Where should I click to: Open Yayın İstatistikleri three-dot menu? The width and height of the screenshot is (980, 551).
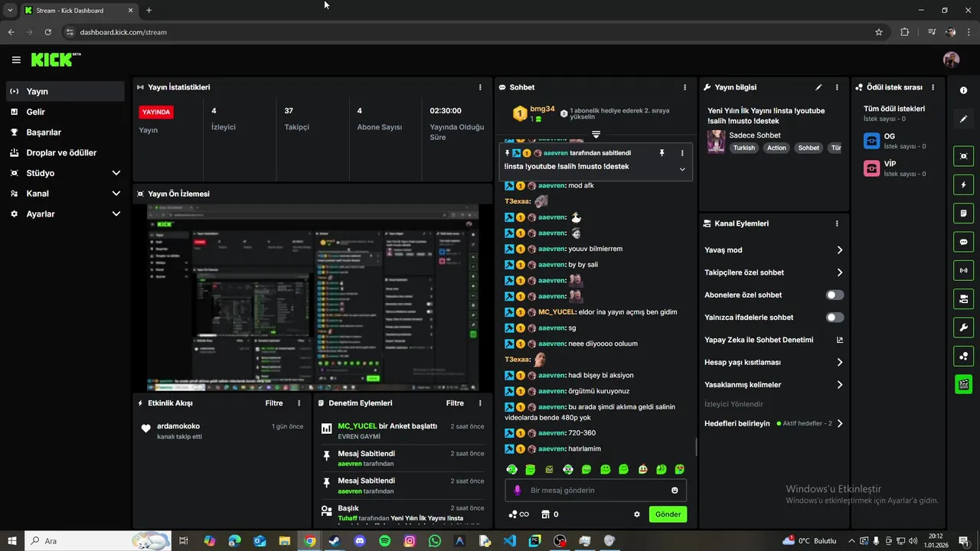point(480,87)
